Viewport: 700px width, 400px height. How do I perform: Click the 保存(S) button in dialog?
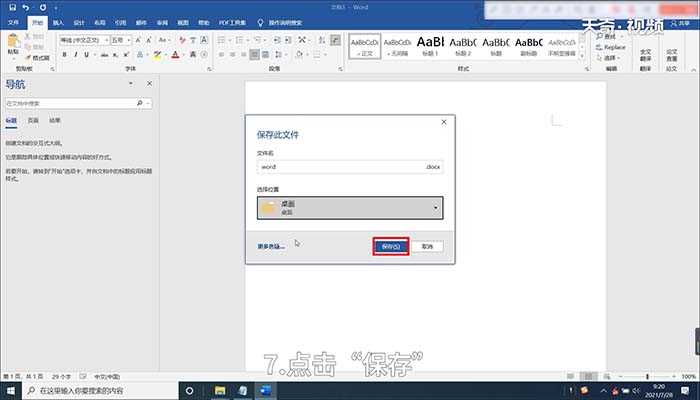[391, 245]
